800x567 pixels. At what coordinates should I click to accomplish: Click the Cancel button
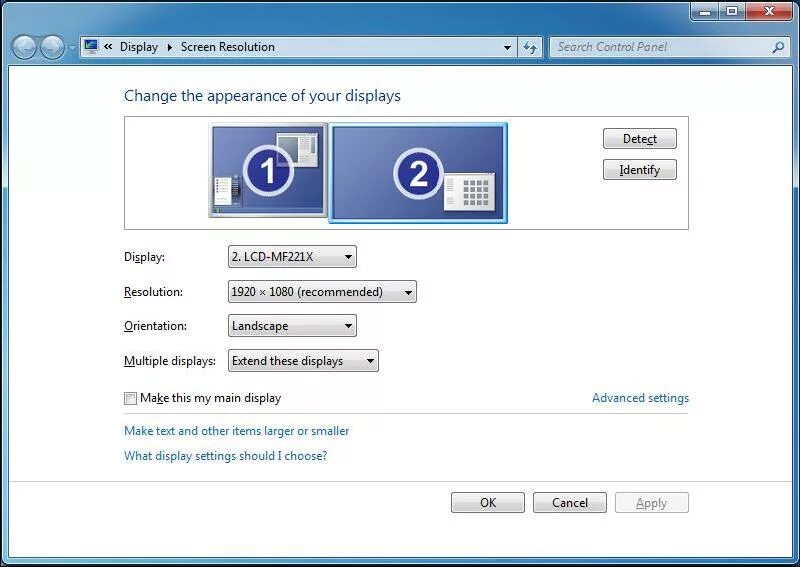(x=570, y=503)
